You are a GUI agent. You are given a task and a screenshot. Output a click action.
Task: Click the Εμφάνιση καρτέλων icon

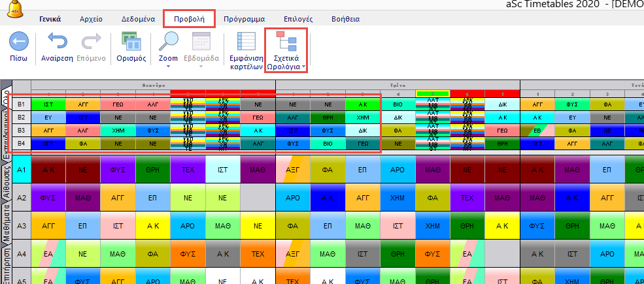246,42
